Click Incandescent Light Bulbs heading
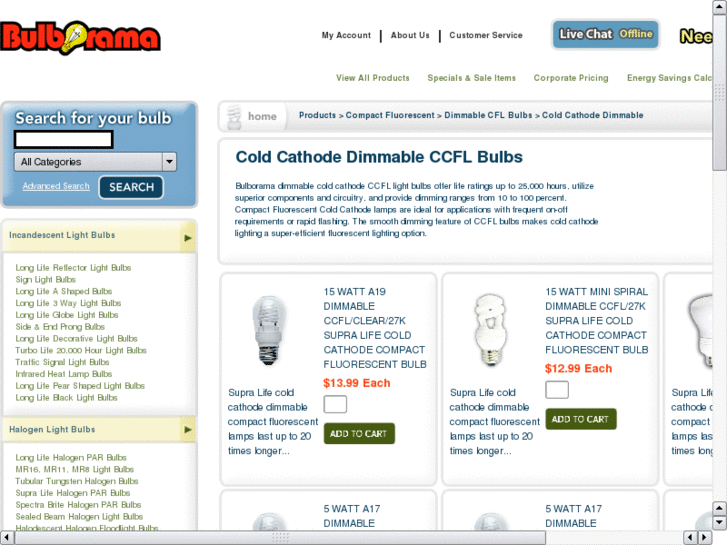This screenshot has height=545, width=727. click(62, 235)
